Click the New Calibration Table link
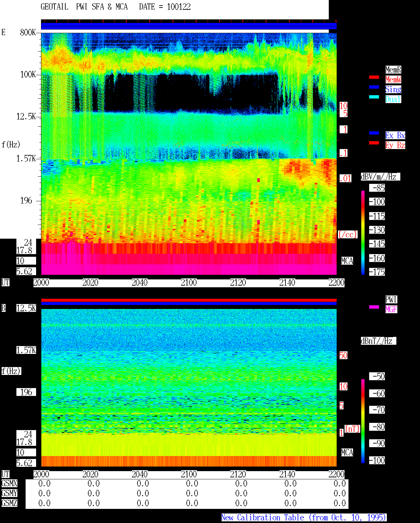Viewport: 420px width, 523px height. [x=304, y=518]
